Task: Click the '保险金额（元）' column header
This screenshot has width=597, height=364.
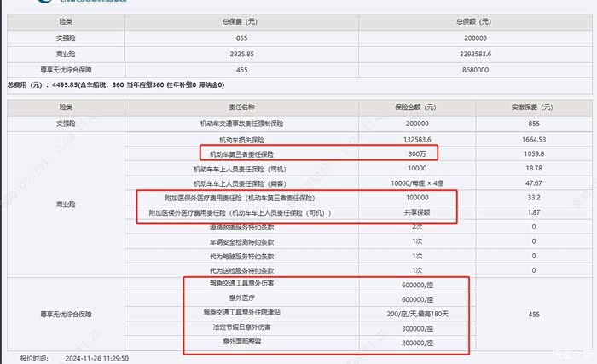Action: point(415,107)
